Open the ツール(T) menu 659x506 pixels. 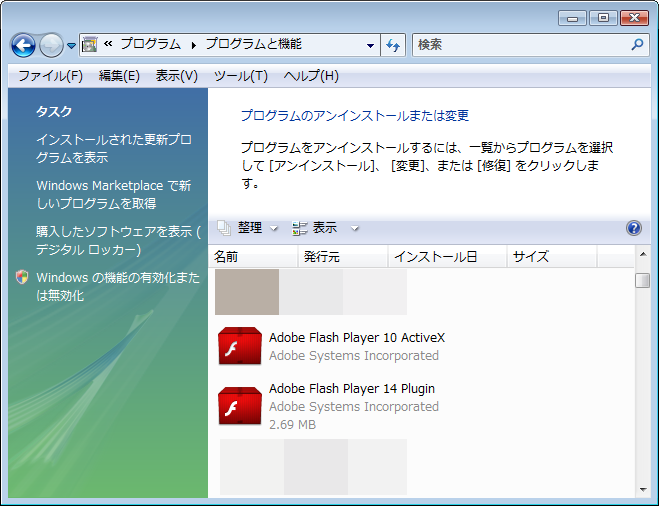pyautogui.click(x=241, y=76)
